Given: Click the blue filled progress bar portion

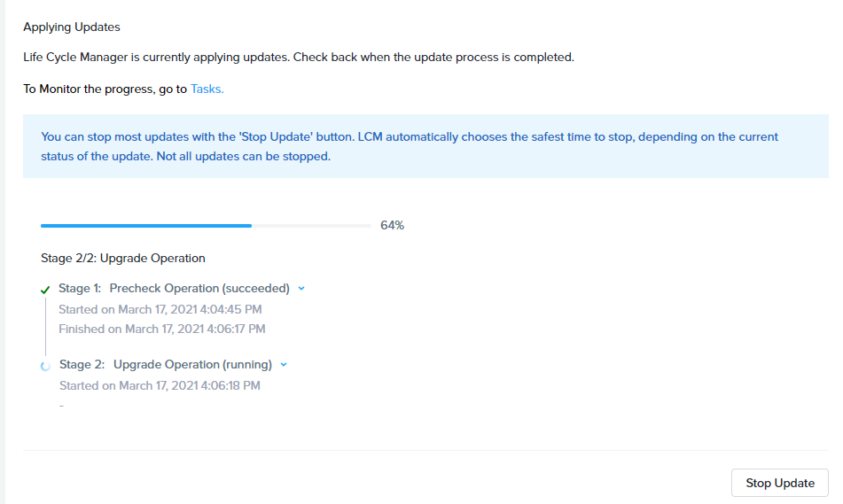Looking at the screenshot, I should tap(146, 226).
